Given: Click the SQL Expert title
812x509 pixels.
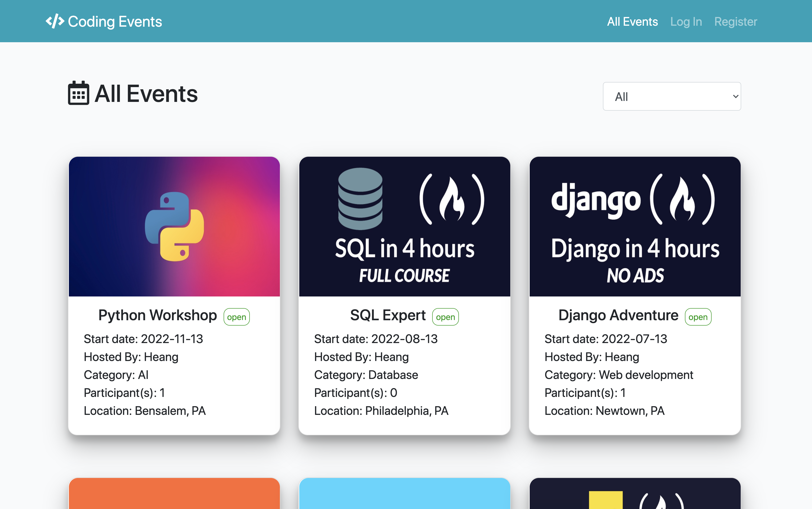Looking at the screenshot, I should coord(388,315).
